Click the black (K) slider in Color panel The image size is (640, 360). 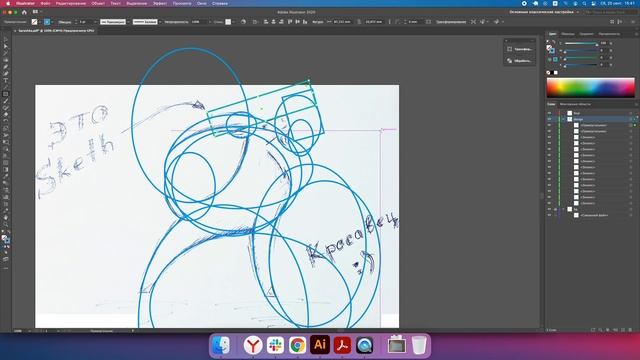[581, 65]
